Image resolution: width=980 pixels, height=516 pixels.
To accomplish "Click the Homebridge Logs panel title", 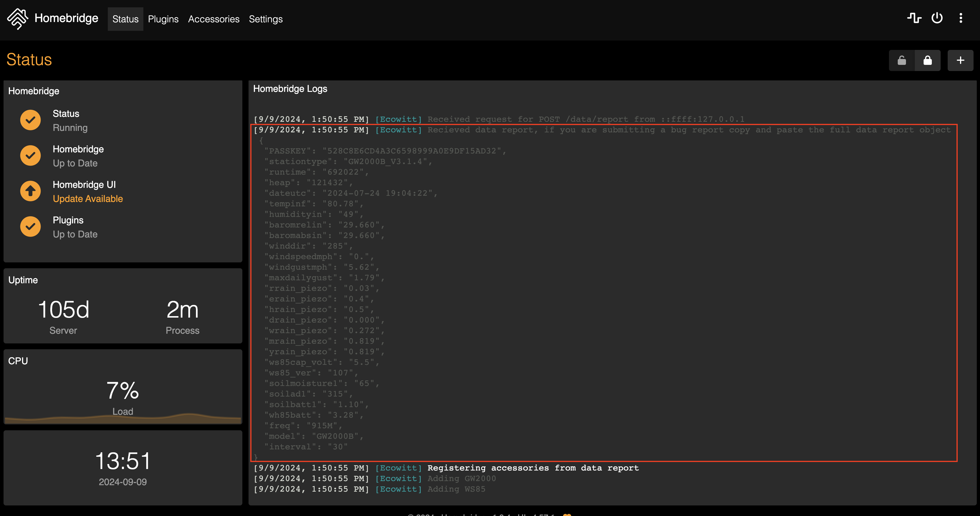I will (290, 89).
